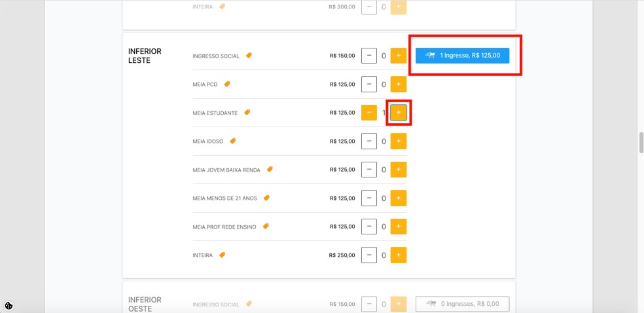Click plus for INGRESSO SOCIAL in Inferior Oeste
This screenshot has height=313, width=644.
point(399,304)
